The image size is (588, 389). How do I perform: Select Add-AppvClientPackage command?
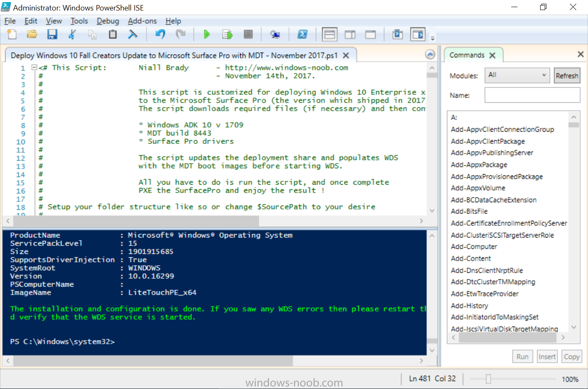488,141
